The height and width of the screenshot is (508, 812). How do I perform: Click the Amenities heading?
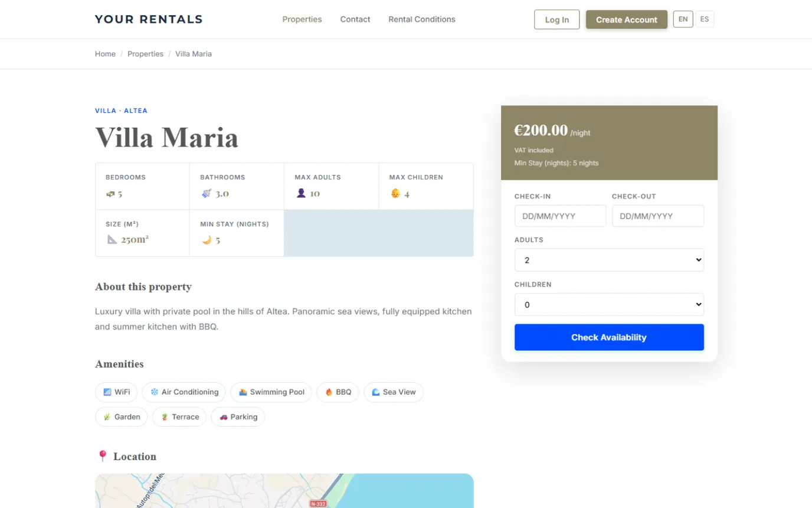click(119, 364)
